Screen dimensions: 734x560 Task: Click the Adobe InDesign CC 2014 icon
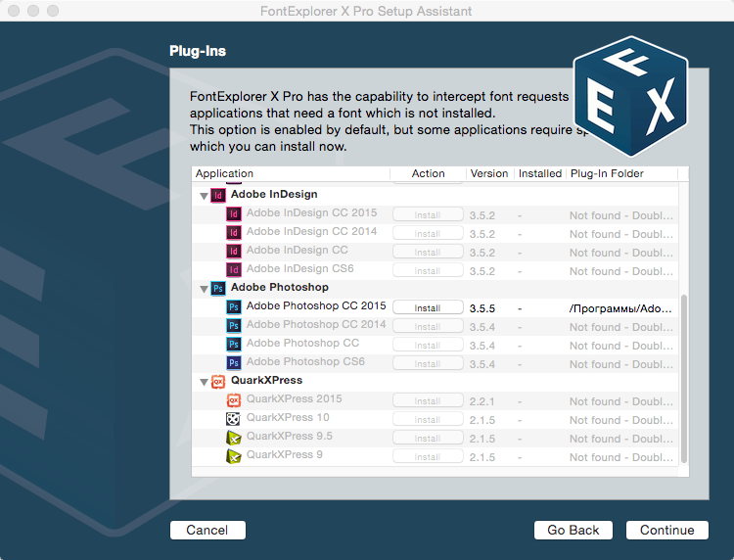[234, 232]
